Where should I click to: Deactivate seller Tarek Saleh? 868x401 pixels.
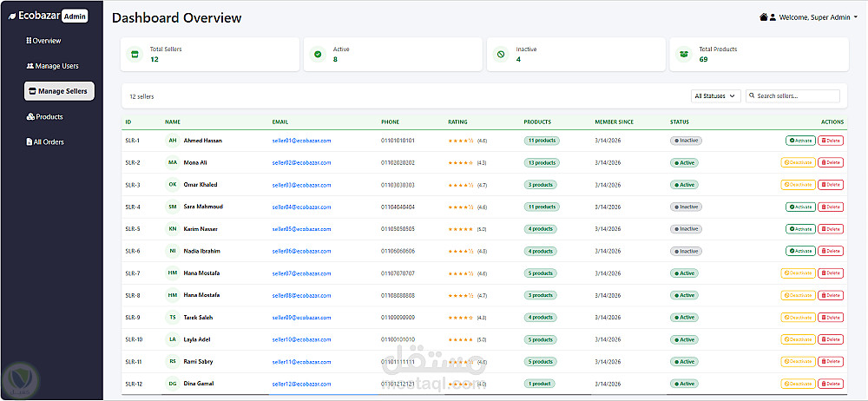798,318
